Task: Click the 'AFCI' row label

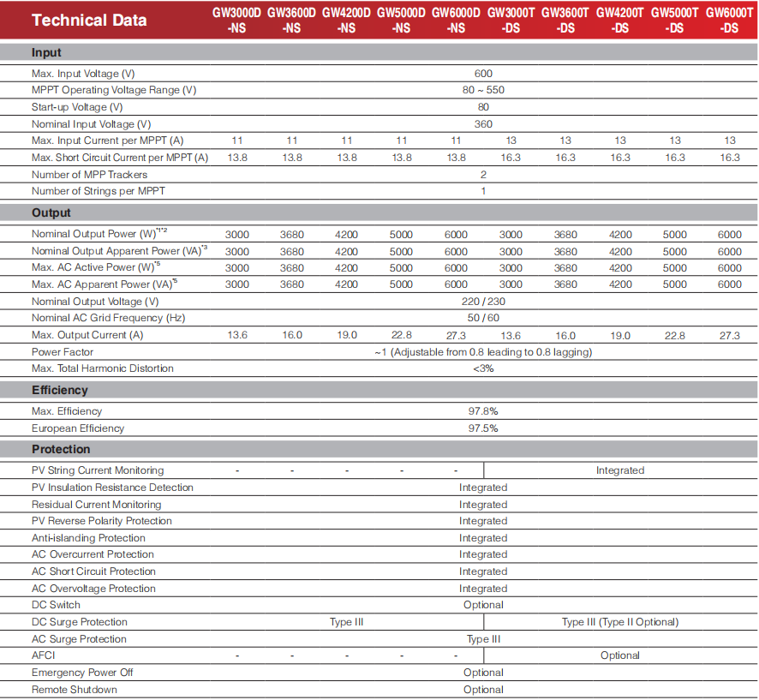Action: 44,655
